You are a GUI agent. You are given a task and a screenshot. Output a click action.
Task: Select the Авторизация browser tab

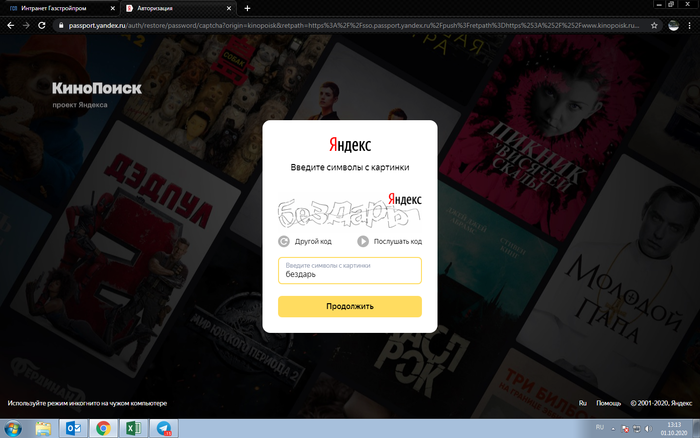(x=175, y=8)
